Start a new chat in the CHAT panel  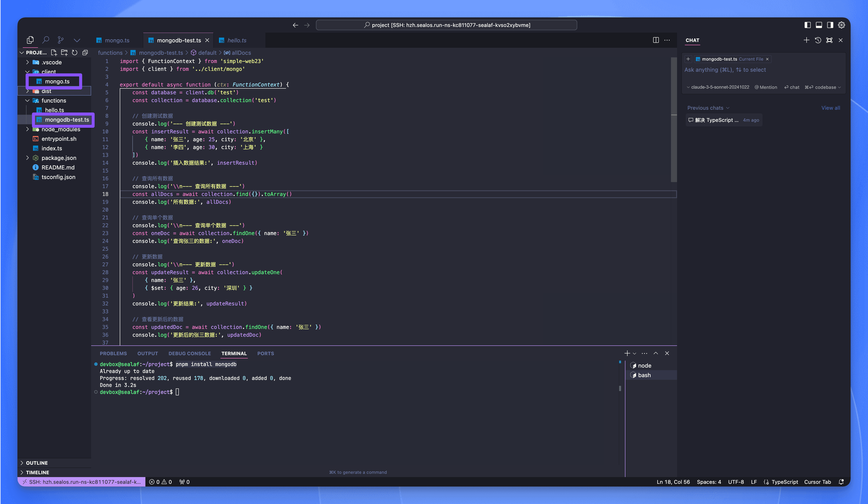click(x=807, y=40)
